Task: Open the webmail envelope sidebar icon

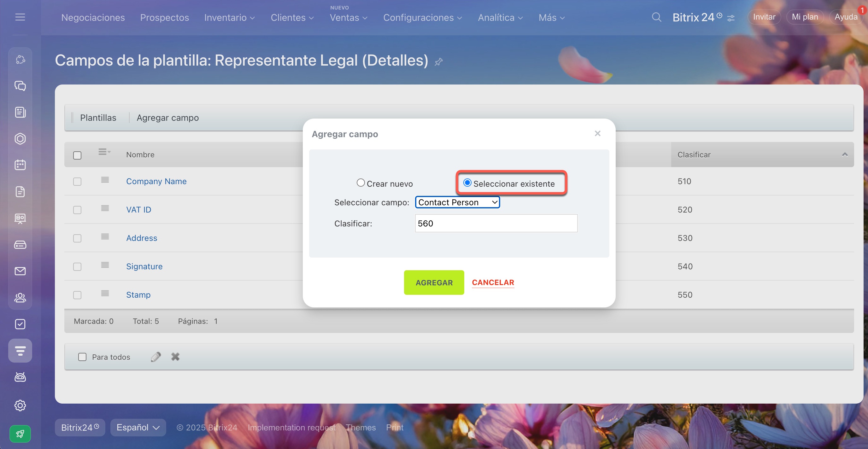Action: 20,271
